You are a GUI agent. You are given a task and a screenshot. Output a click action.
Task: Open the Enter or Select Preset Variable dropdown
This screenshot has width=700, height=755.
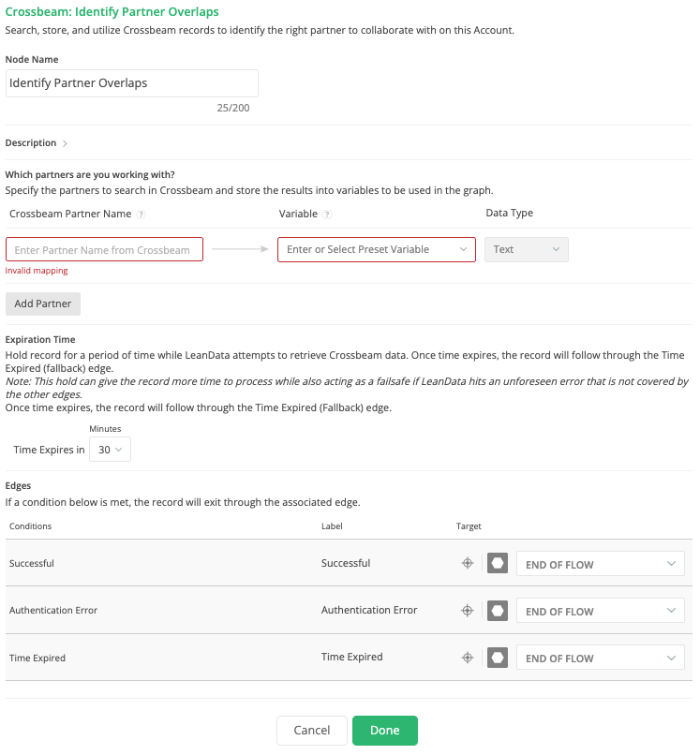click(x=376, y=249)
